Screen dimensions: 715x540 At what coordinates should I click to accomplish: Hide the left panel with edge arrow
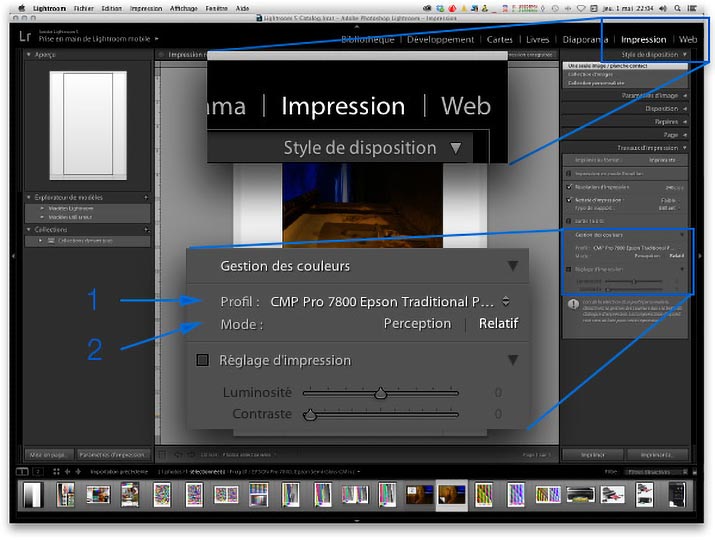13,256
